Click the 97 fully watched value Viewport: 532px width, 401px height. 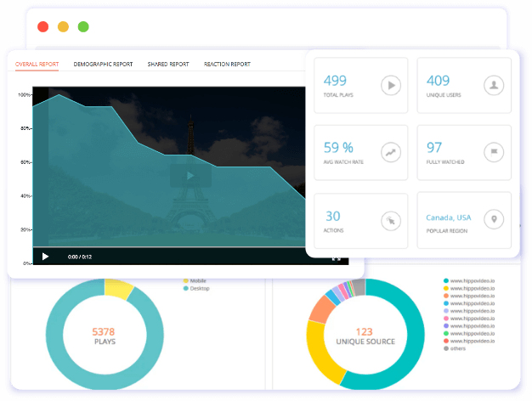click(434, 148)
